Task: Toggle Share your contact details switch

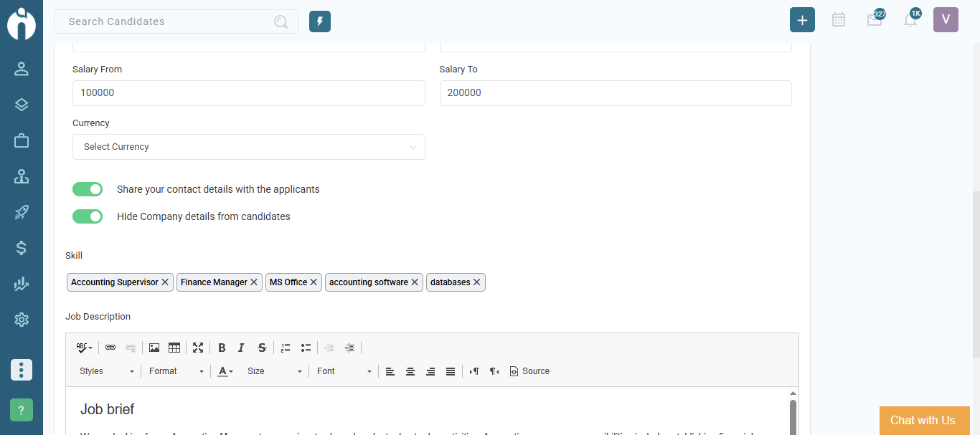Action: (88, 189)
